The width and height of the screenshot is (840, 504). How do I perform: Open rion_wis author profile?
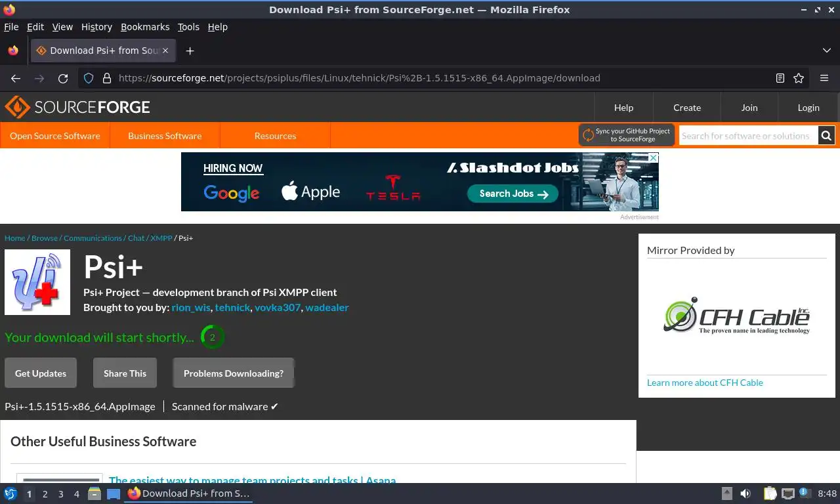coord(191,307)
